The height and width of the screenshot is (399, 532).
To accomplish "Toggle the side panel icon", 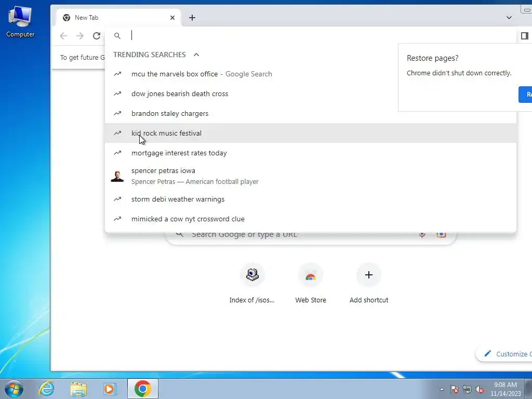I will [x=525, y=36].
